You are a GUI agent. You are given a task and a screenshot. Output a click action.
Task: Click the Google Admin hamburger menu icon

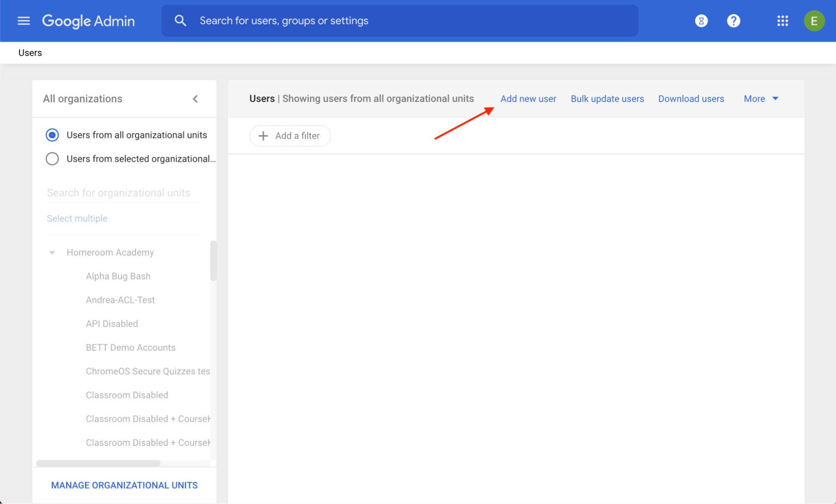23,21
